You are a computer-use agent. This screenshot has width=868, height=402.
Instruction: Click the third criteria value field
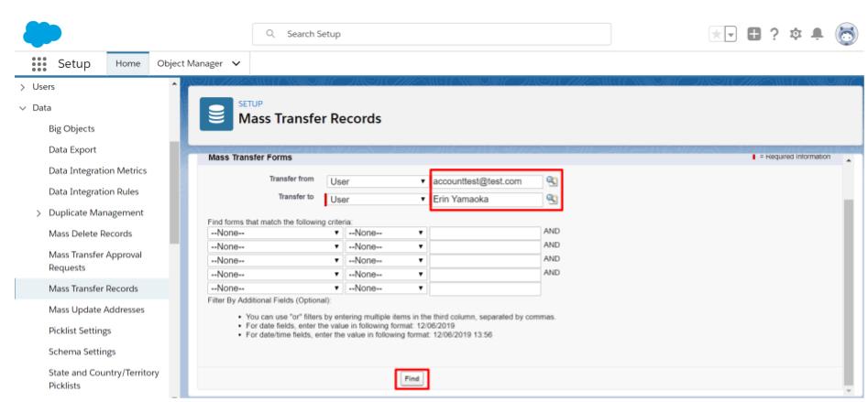(x=485, y=260)
